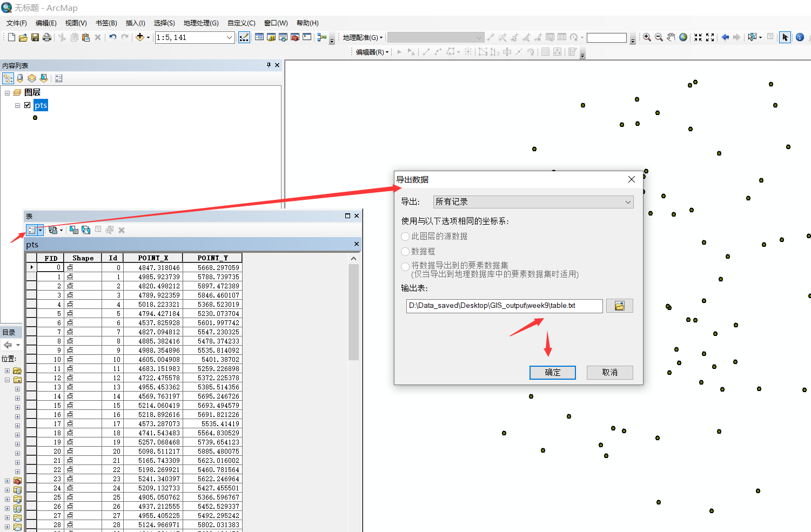Image resolution: width=811 pixels, height=532 pixels.
Task: Switch to List By Source view
Action: (20, 78)
